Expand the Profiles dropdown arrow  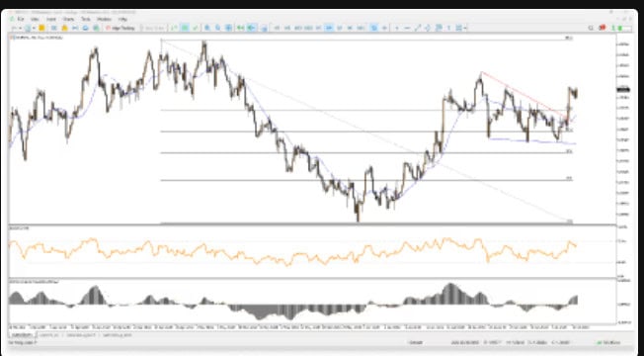pos(34,28)
